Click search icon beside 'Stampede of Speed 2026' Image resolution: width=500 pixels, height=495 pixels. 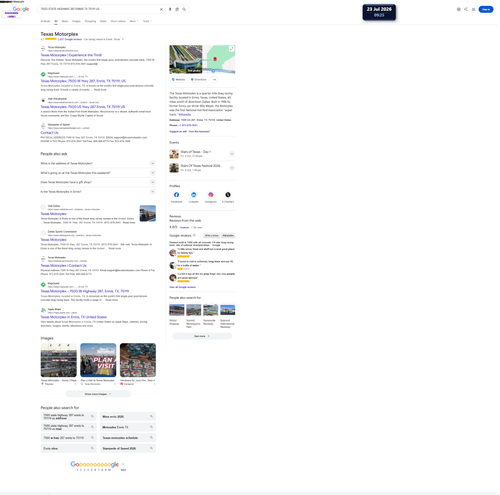151,448
